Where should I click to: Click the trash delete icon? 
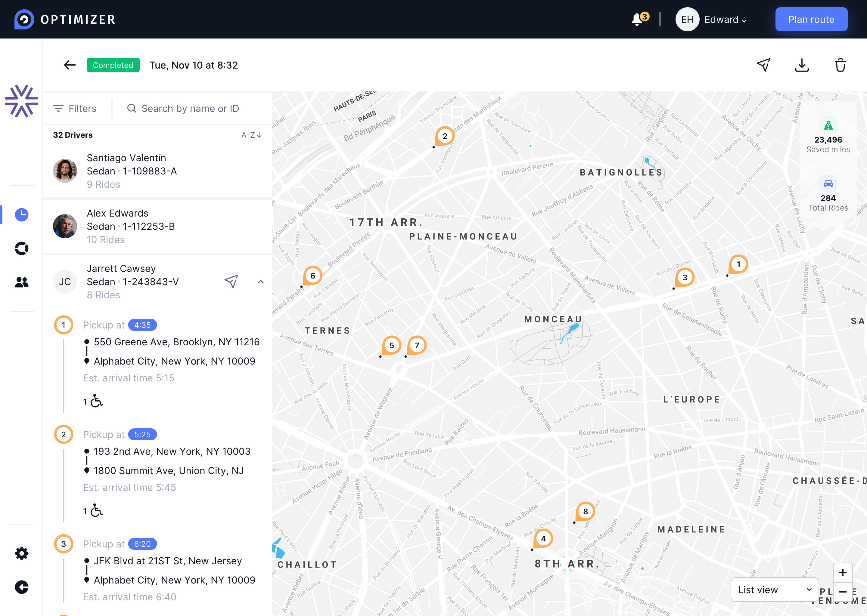coord(840,65)
